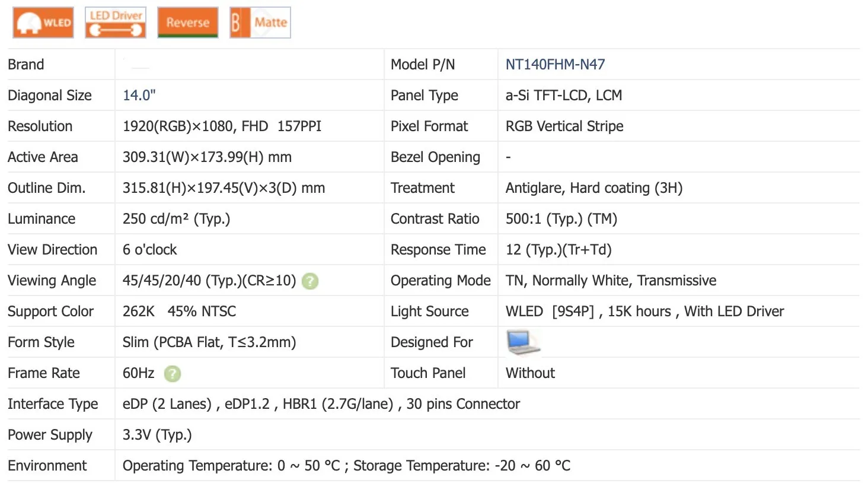Click the Diagonal Size label
Viewport: 868px width, 483px height.
(50, 96)
